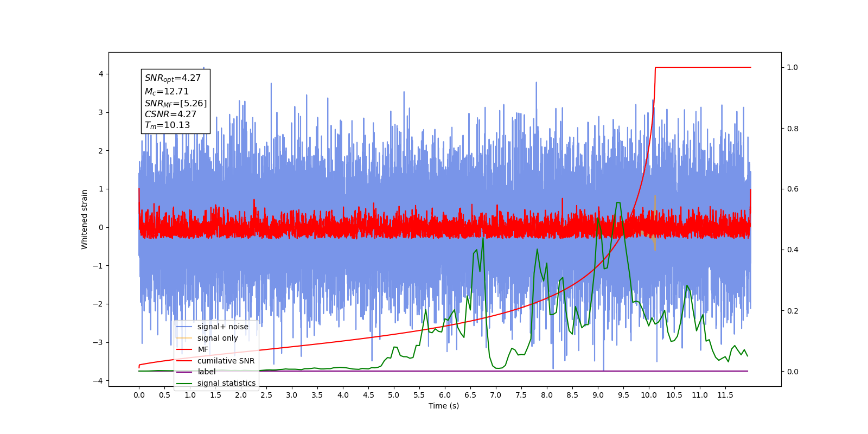This screenshot has width=868, height=434.
Task: Select the 4.5 time axis tick label
Action: pos(368,395)
